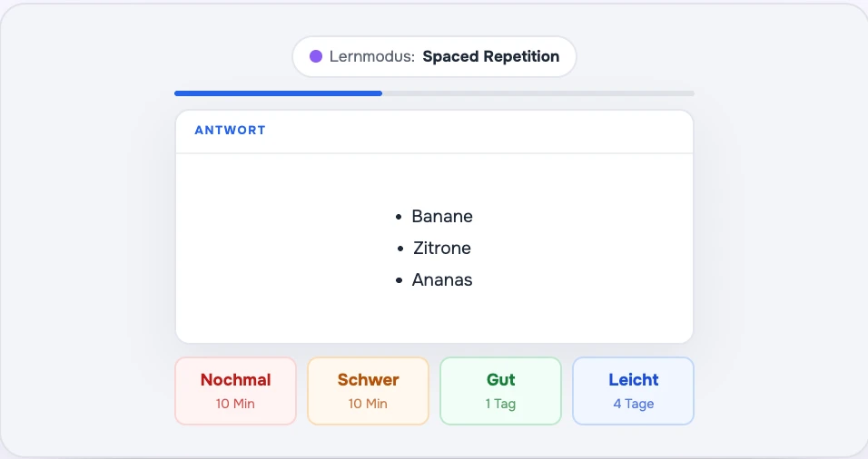
Task: Select the Zitrone list item
Action: coord(442,249)
